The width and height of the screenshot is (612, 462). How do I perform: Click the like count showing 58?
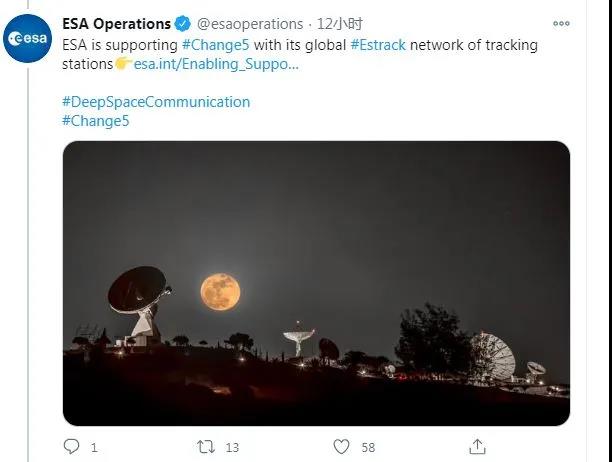coord(368,447)
